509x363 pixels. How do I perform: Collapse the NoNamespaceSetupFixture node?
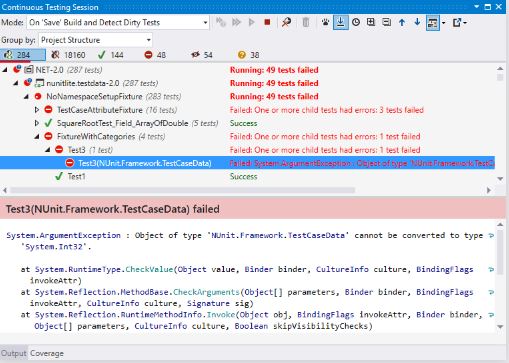pos(26,96)
